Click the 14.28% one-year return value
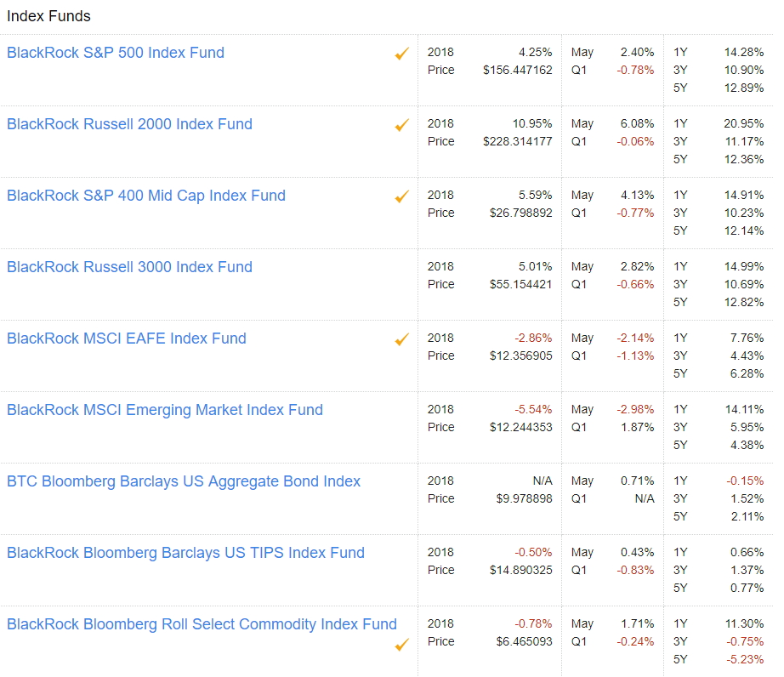This screenshot has width=784, height=677. [x=744, y=53]
